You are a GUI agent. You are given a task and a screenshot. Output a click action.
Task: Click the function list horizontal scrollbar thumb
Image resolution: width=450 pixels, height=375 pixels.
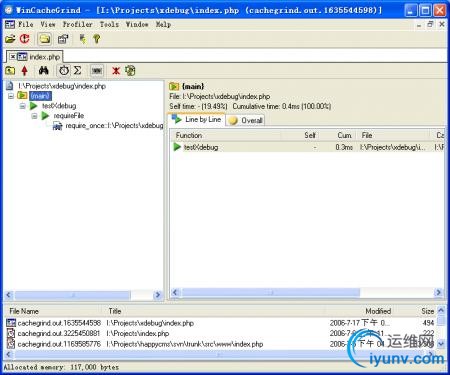[270, 293]
